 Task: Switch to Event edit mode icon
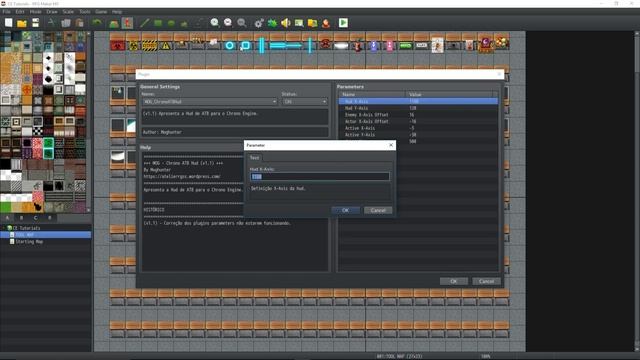tap(127, 23)
